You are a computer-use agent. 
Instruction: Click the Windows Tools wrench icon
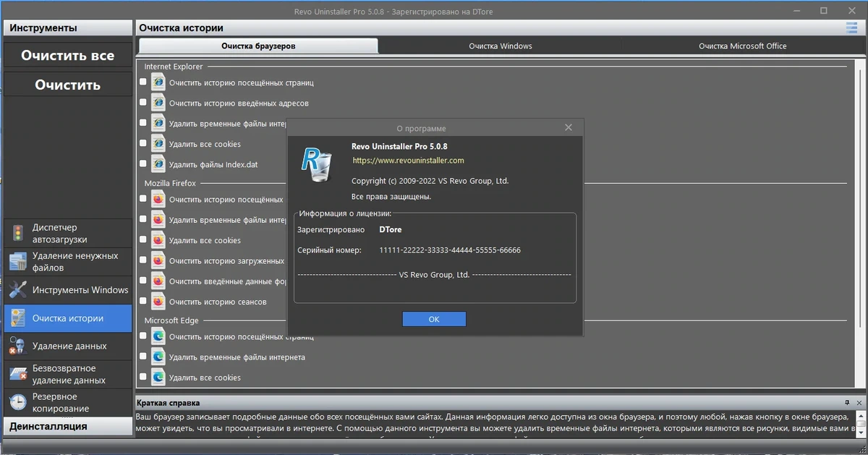17,290
